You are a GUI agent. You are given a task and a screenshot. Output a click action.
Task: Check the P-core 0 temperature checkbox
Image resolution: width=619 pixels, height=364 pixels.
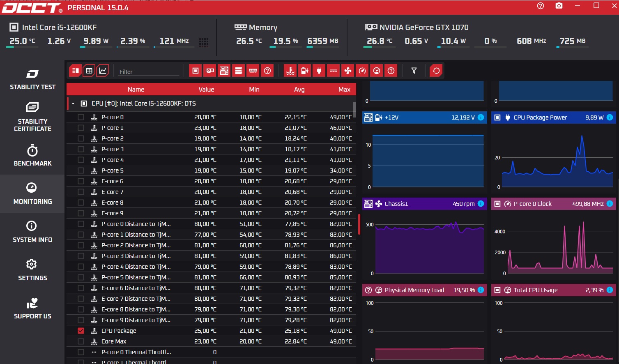click(x=81, y=117)
